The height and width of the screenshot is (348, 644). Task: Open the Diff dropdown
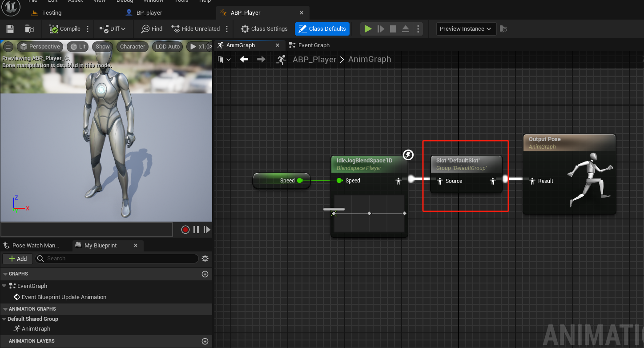[113, 29]
